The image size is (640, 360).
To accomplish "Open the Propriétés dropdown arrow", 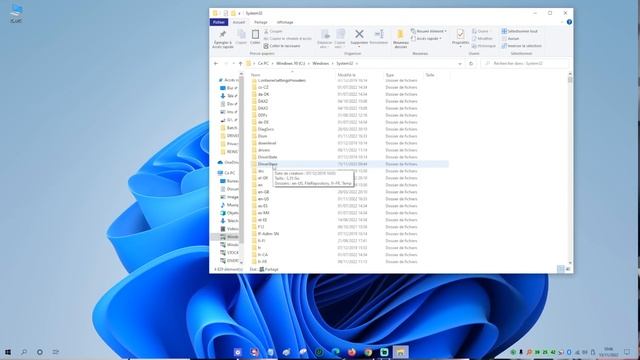I will (460, 47).
